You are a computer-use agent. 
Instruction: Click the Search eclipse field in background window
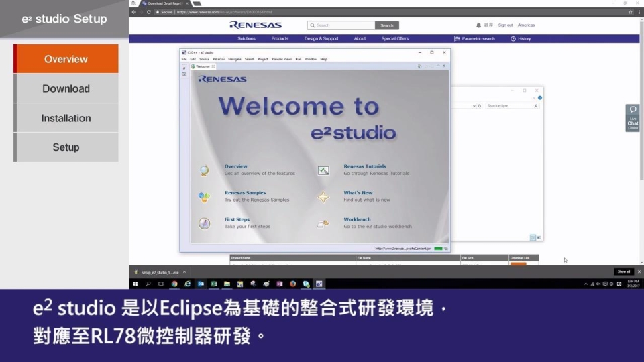(x=512, y=105)
